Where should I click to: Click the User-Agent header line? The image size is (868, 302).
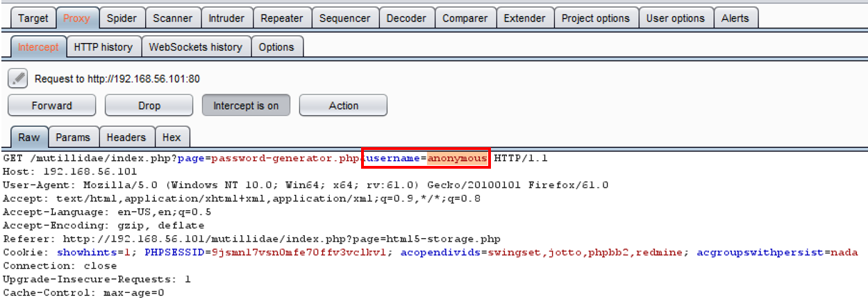coord(306,185)
